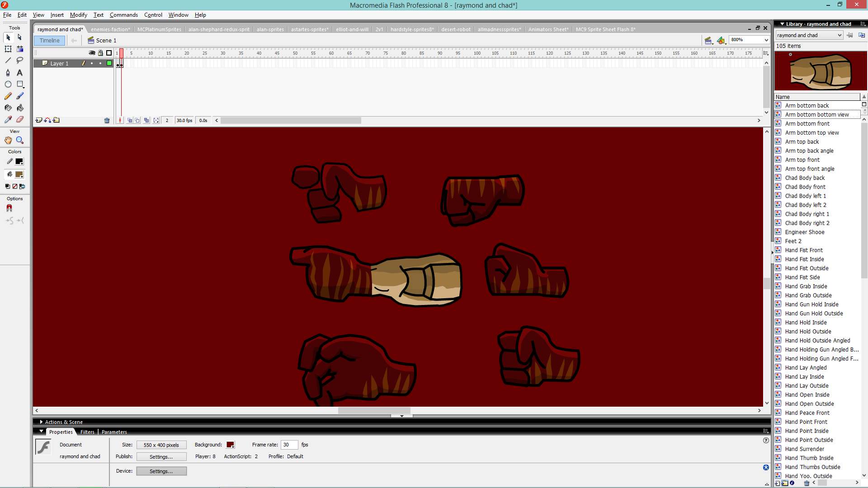Click the Publish Settings button
Image resolution: width=868 pixels, height=488 pixels.
(x=161, y=457)
